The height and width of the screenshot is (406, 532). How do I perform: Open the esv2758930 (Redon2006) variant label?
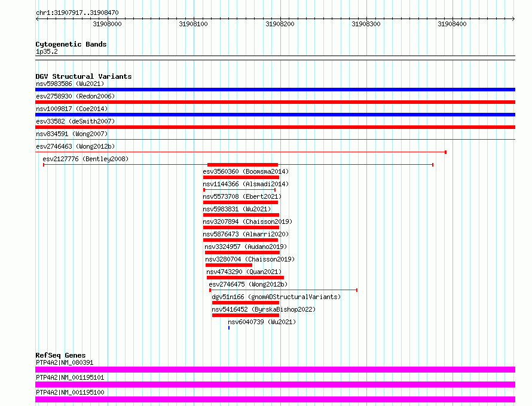click(75, 96)
